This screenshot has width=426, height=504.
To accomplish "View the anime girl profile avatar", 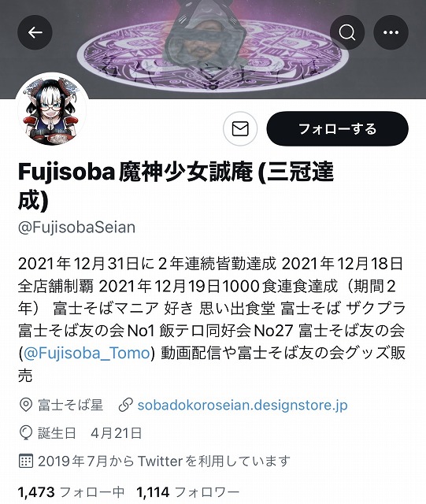I will (52, 109).
